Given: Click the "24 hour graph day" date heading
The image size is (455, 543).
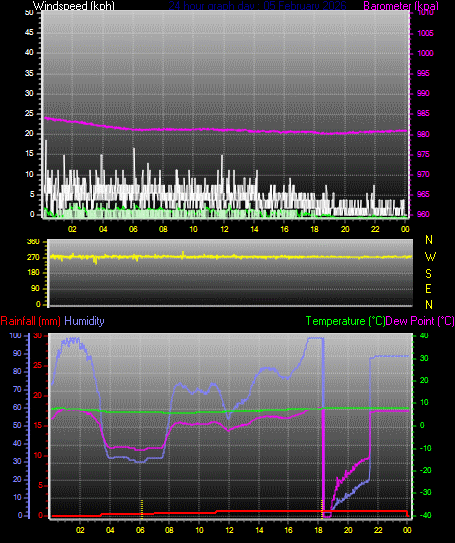Looking at the screenshot, I should [x=257, y=6].
